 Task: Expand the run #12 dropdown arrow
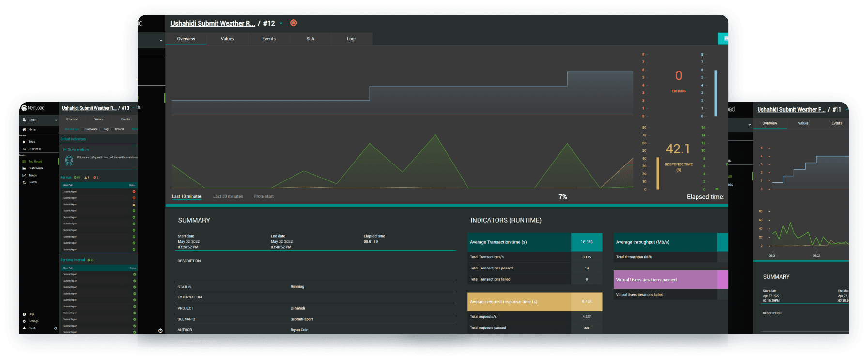click(x=281, y=23)
